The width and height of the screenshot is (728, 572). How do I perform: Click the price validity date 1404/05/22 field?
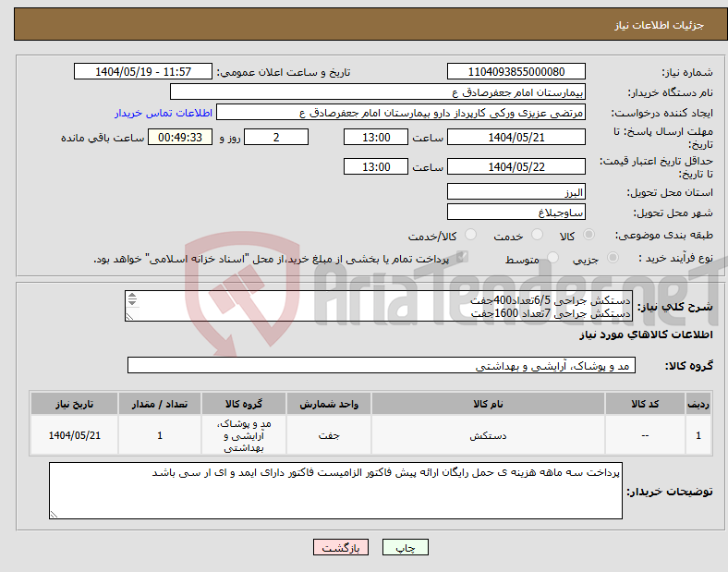click(516, 166)
